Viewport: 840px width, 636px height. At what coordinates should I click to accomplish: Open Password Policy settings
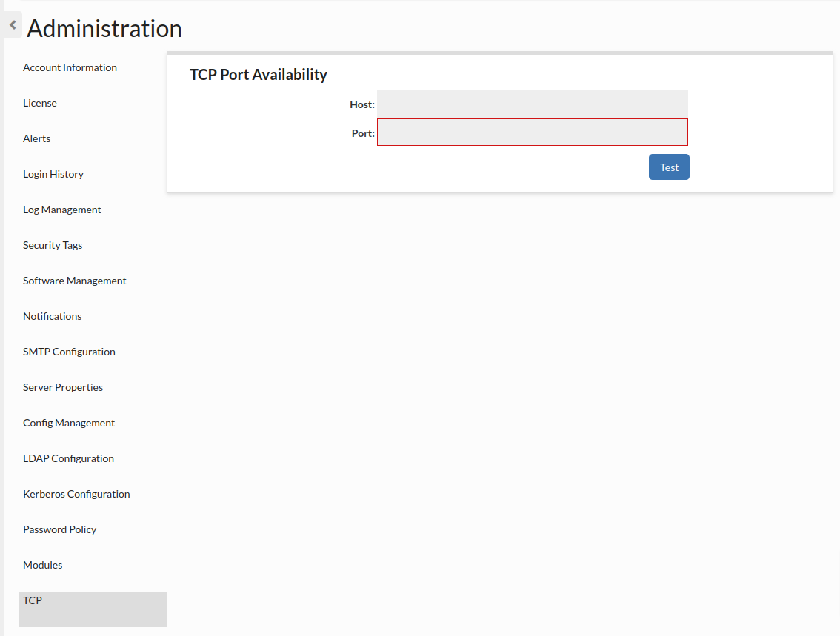pyautogui.click(x=60, y=529)
